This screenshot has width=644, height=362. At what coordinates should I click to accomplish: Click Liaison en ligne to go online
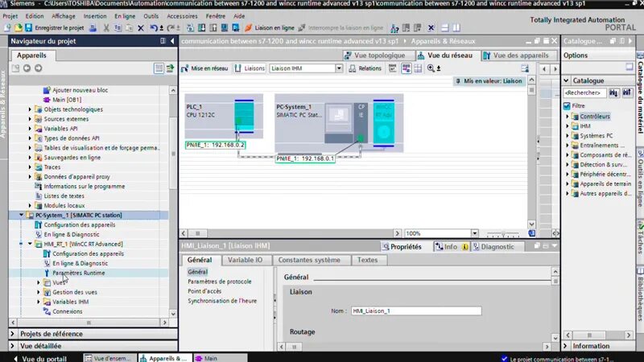(x=270, y=28)
